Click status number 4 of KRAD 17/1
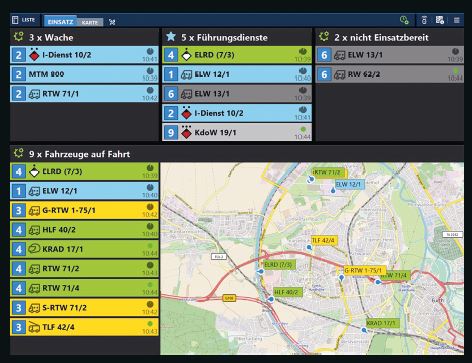Viewport: 472px width, 363px height. click(18, 249)
